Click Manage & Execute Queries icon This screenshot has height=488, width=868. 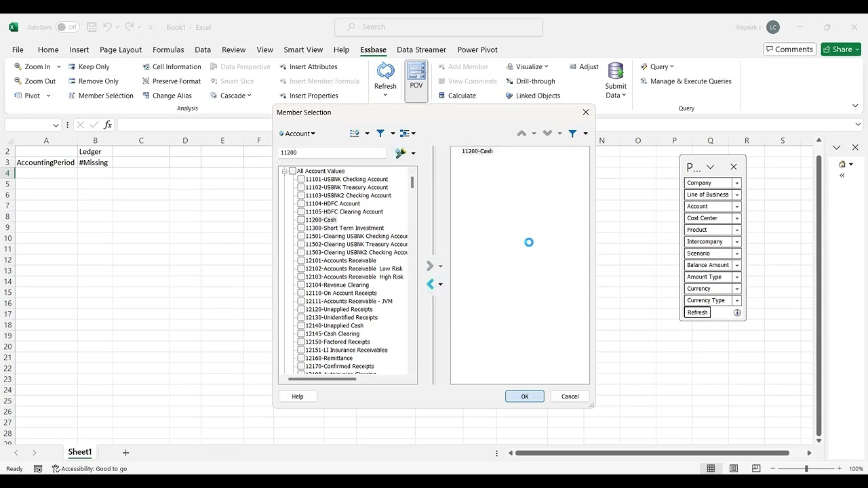(x=644, y=81)
